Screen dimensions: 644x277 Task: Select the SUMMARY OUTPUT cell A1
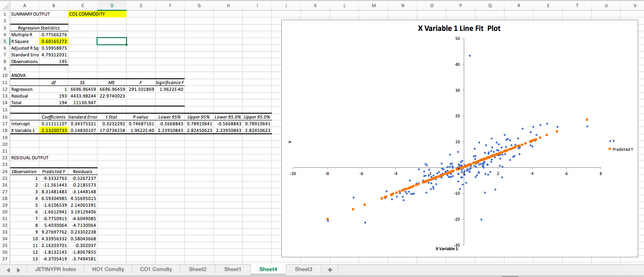pyautogui.click(x=25, y=14)
